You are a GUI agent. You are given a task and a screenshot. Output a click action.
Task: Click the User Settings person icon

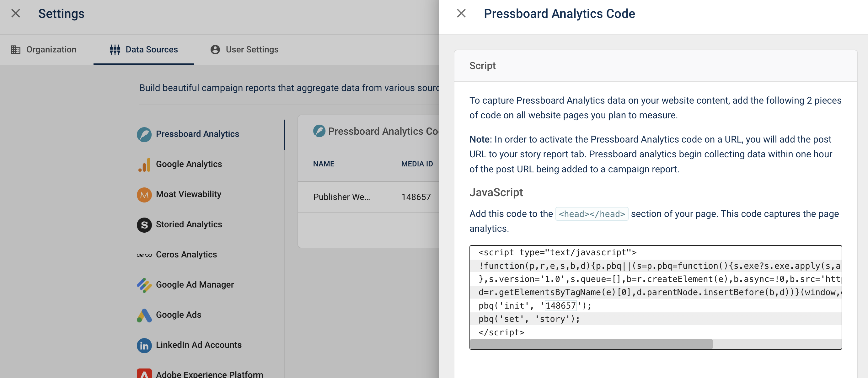click(x=215, y=50)
